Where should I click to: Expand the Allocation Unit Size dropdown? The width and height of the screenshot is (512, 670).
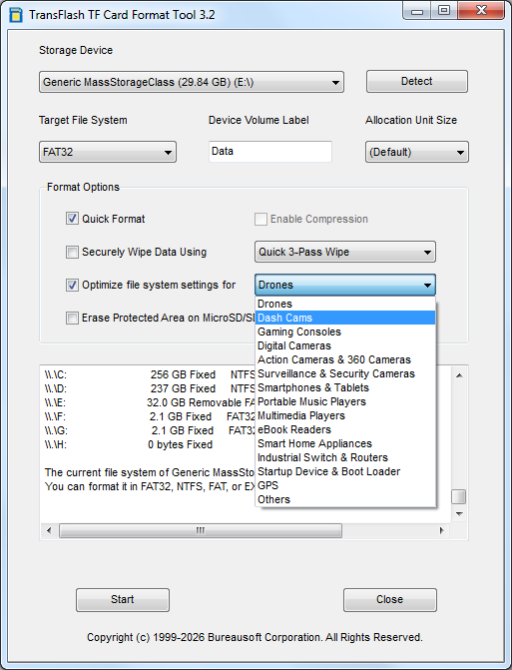[x=417, y=152]
